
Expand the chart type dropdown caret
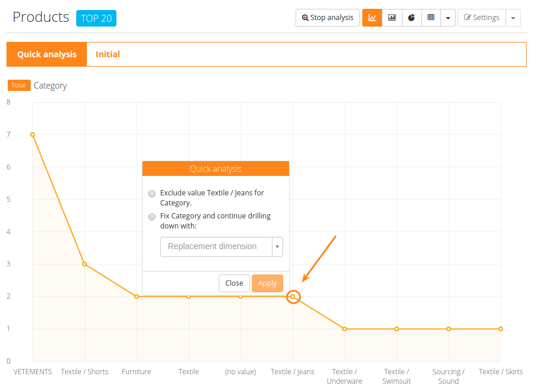coord(447,18)
